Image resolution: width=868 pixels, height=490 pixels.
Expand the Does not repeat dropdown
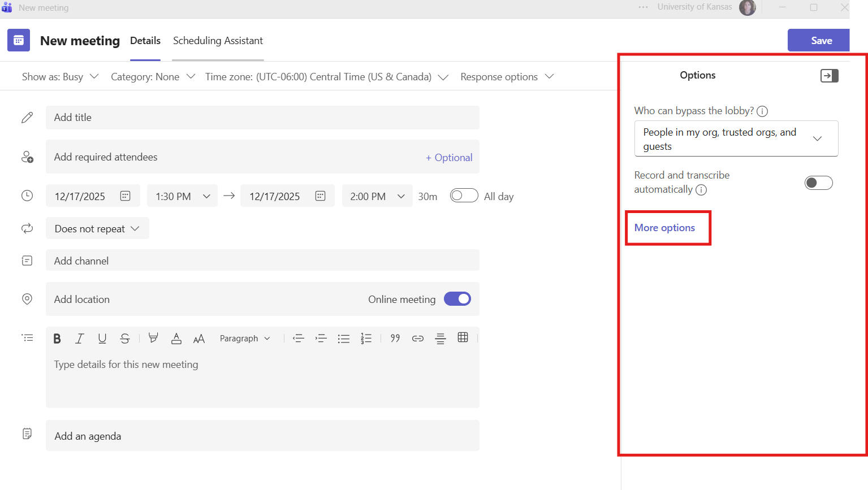(97, 228)
